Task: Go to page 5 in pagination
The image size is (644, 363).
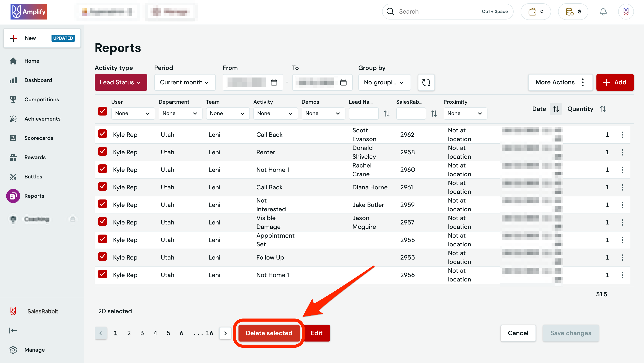Action: click(168, 333)
